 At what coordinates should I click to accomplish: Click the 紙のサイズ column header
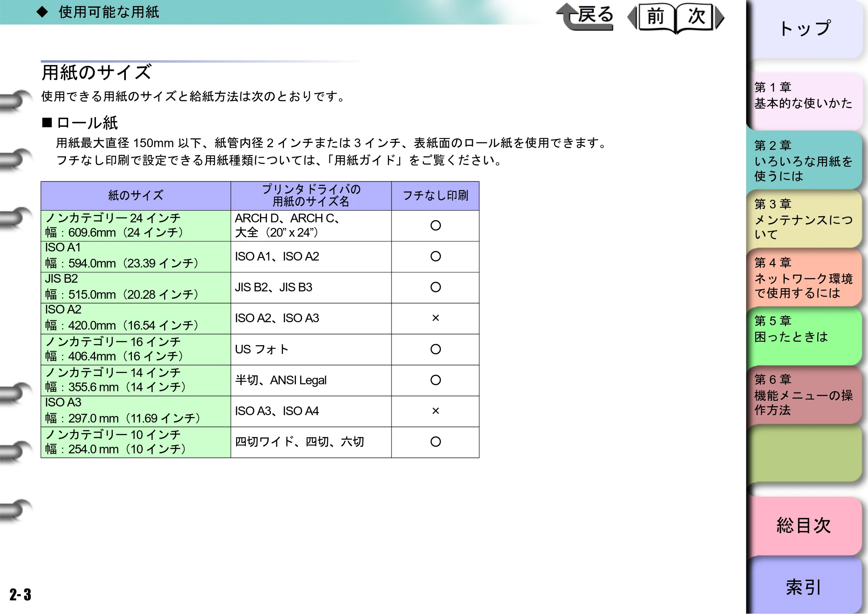136,196
